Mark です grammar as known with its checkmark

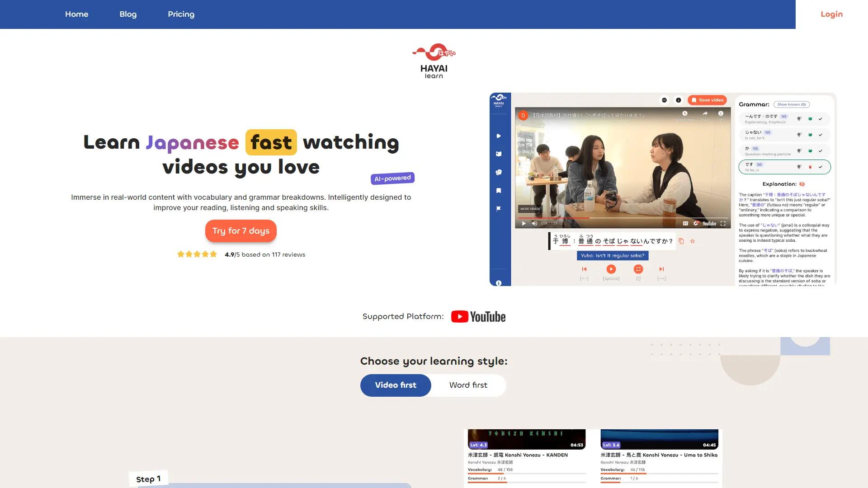point(821,167)
